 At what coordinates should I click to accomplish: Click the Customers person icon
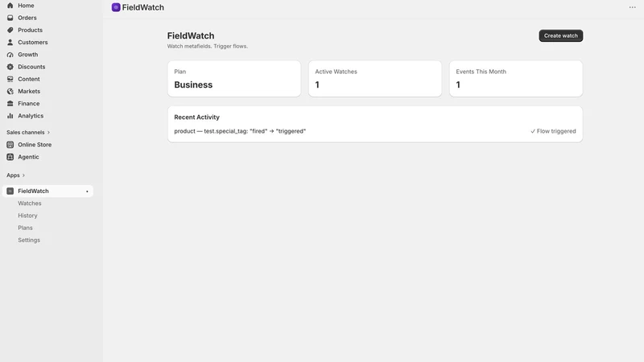[x=10, y=43]
